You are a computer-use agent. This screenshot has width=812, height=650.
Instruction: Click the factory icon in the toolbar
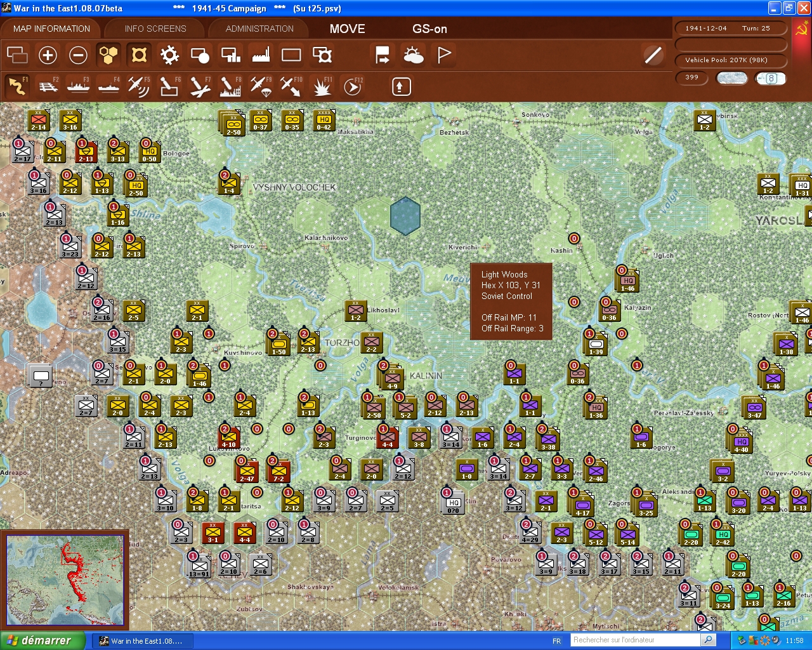point(261,55)
